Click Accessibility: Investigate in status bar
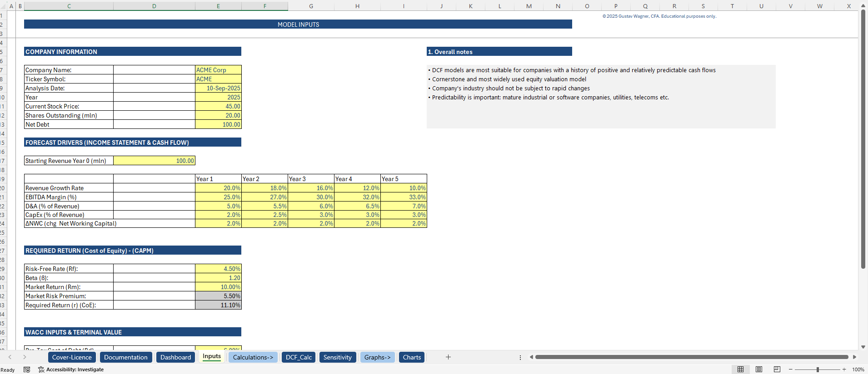The width and height of the screenshot is (868, 374). (71, 369)
